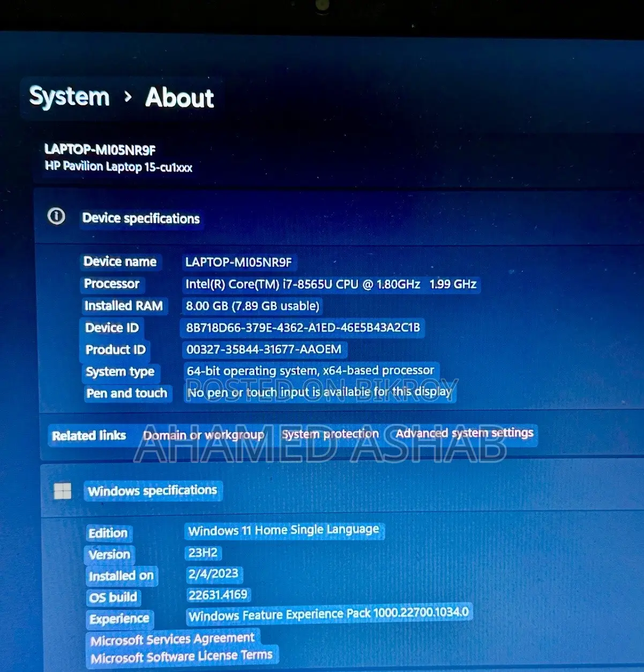Select Windows 11 Home Single Language value
Screen dimensions: 644x672
(x=283, y=530)
